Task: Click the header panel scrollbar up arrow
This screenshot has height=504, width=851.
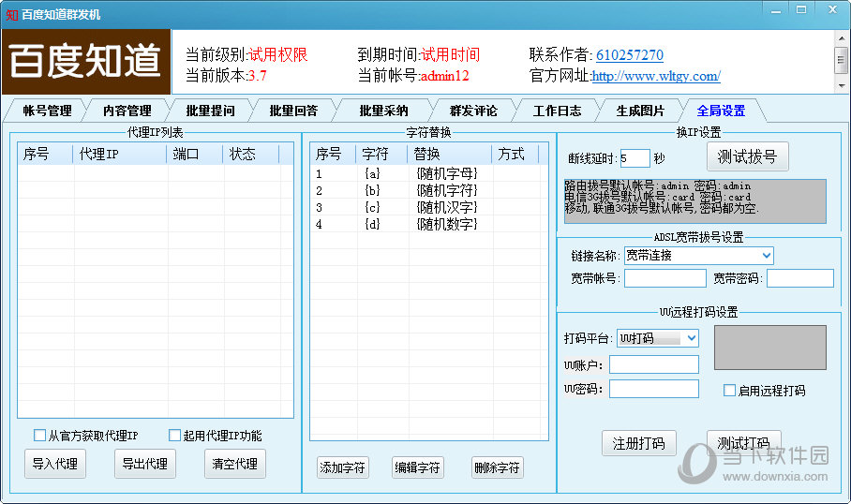Action: [842, 38]
